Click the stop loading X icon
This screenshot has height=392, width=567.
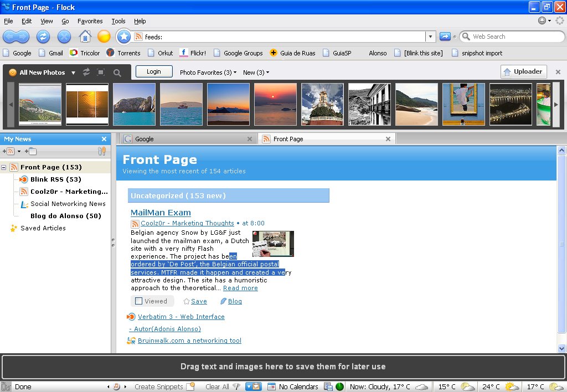coord(64,37)
